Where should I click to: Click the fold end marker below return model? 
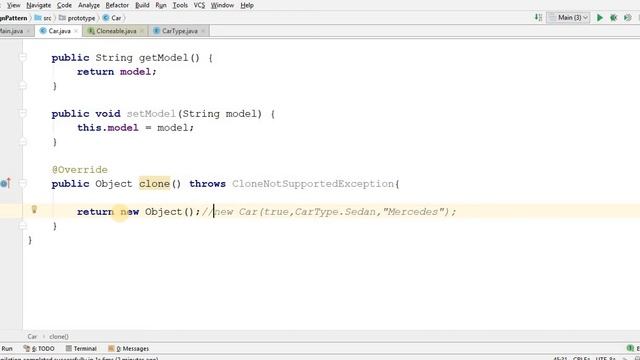(x=23, y=86)
